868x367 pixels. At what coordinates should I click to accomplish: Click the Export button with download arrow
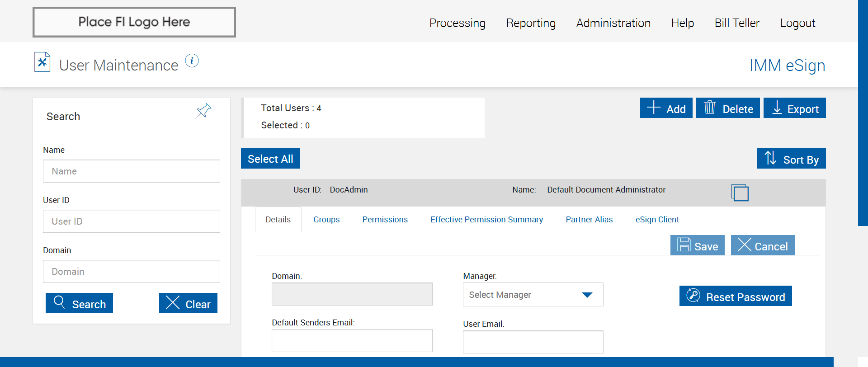click(794, 108)
